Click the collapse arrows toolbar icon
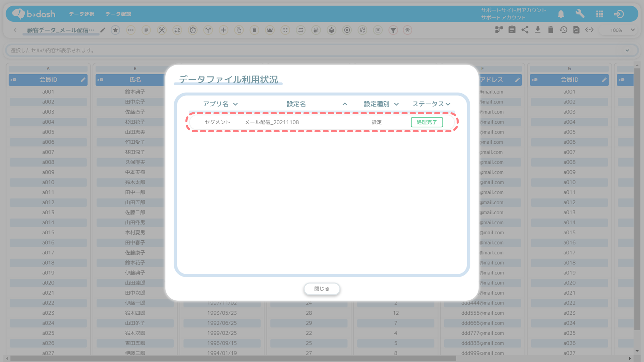 point(285,30)
